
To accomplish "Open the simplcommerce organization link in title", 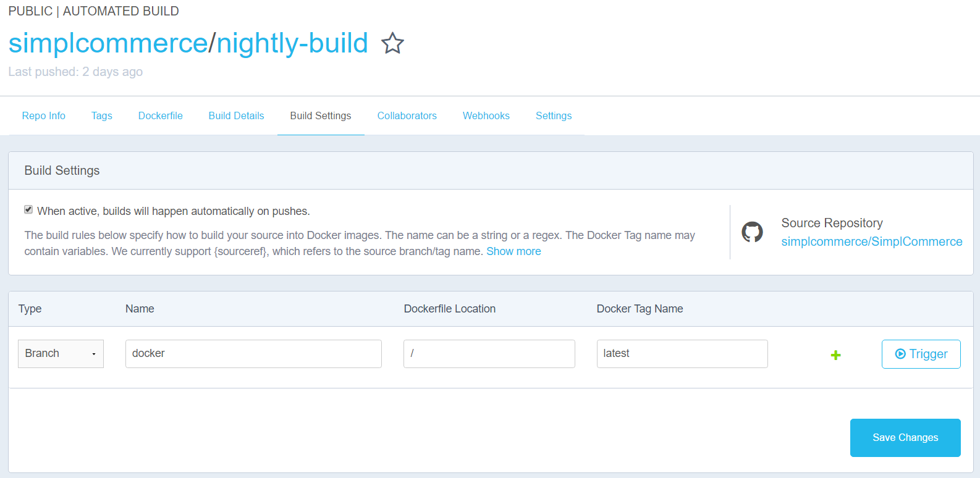I will tap(108, 43).
